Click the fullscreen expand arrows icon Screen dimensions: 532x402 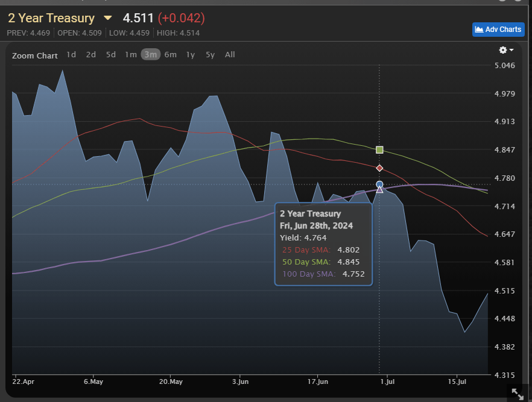coord(518,394)
